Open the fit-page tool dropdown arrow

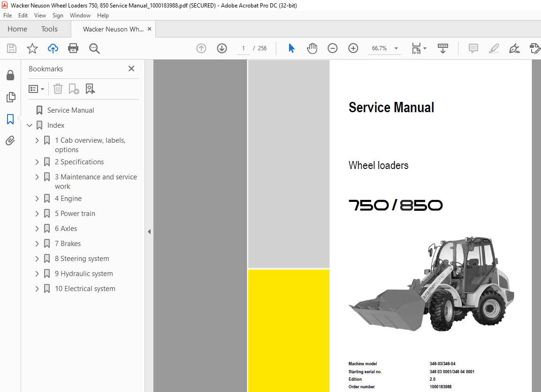425,48
